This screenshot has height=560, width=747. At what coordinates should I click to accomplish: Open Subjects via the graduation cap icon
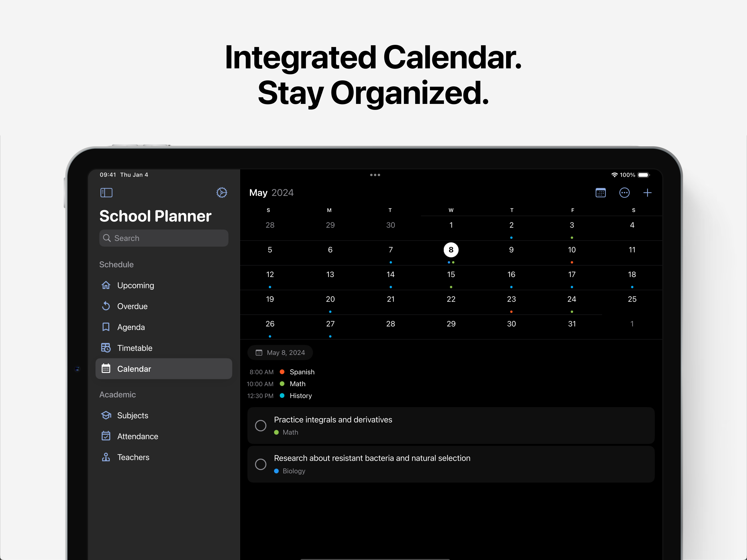click(x=106, y=415)
